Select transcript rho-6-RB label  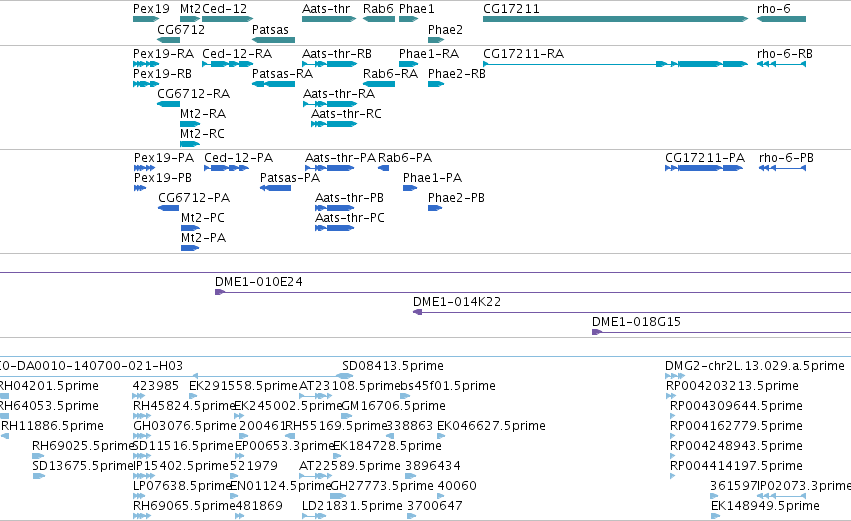(785, 54)
